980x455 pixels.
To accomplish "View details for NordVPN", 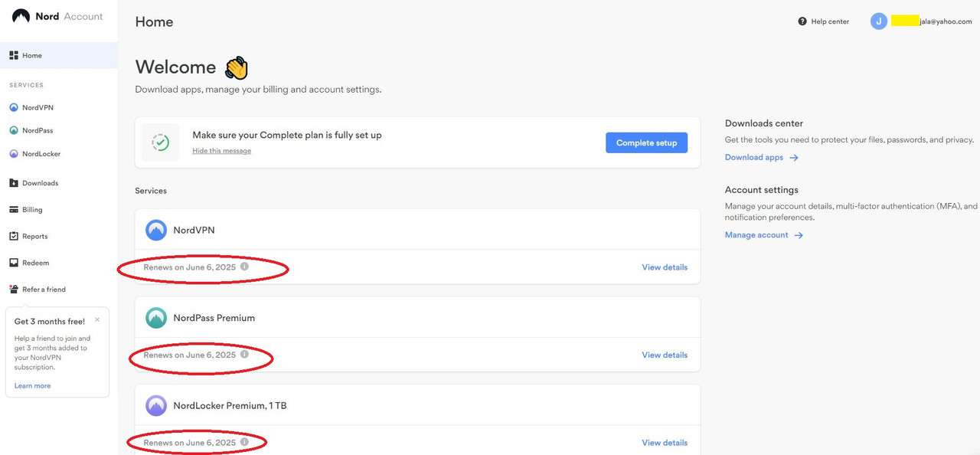I will [x=665, y=267].
